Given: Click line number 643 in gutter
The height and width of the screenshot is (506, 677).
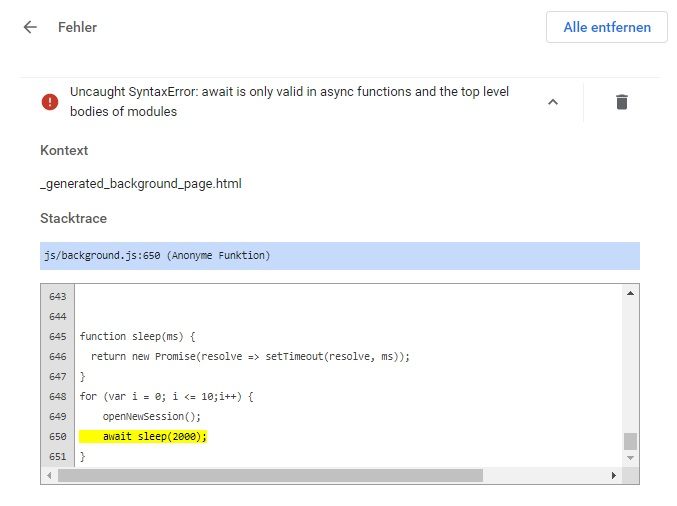Looking at the screenshot, I should pyautogui.click(x=57, y=297).
